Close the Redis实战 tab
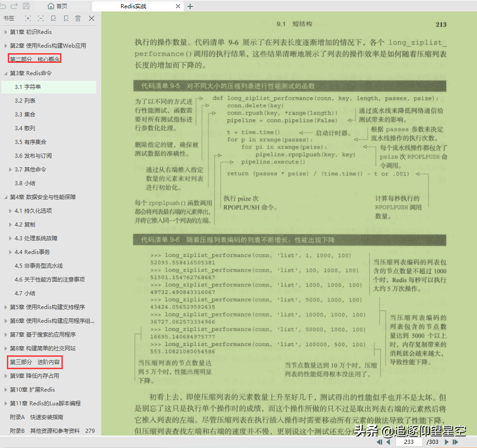This screenshot has height=448, width=477. point(178,6)
